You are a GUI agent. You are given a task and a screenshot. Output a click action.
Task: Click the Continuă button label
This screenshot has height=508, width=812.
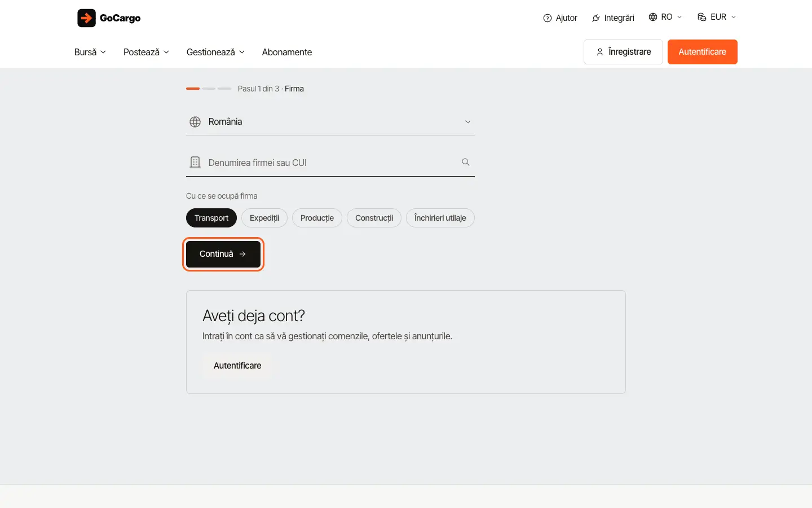217,254
